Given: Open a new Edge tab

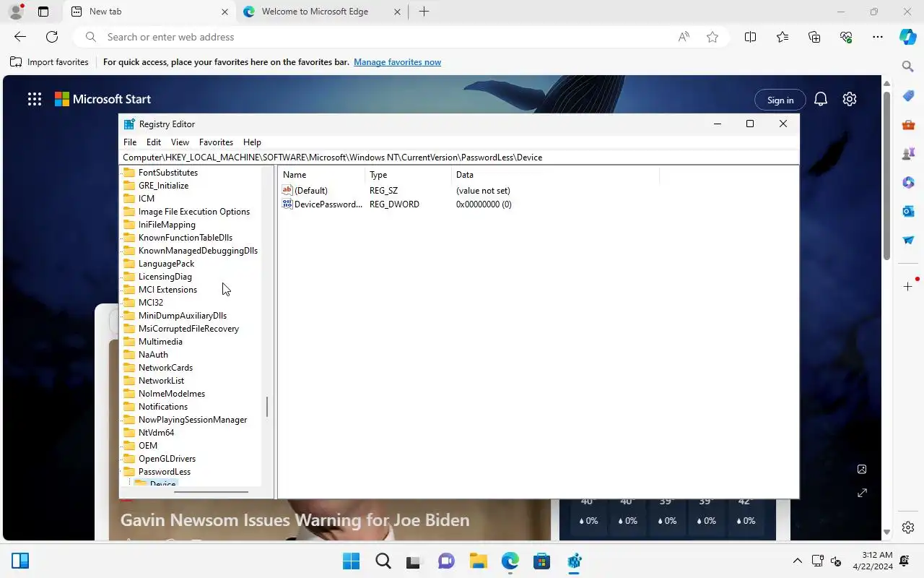Looking at the screenshot, I should (x=424, y=12).
